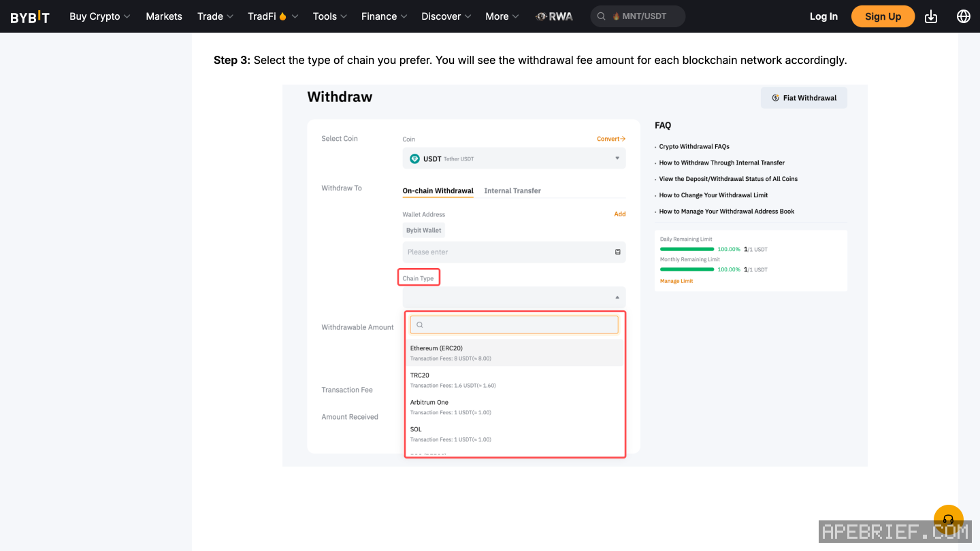Click the search magnifier icon in navbar
Screen dimensions: 980x551
coord(602,16)
